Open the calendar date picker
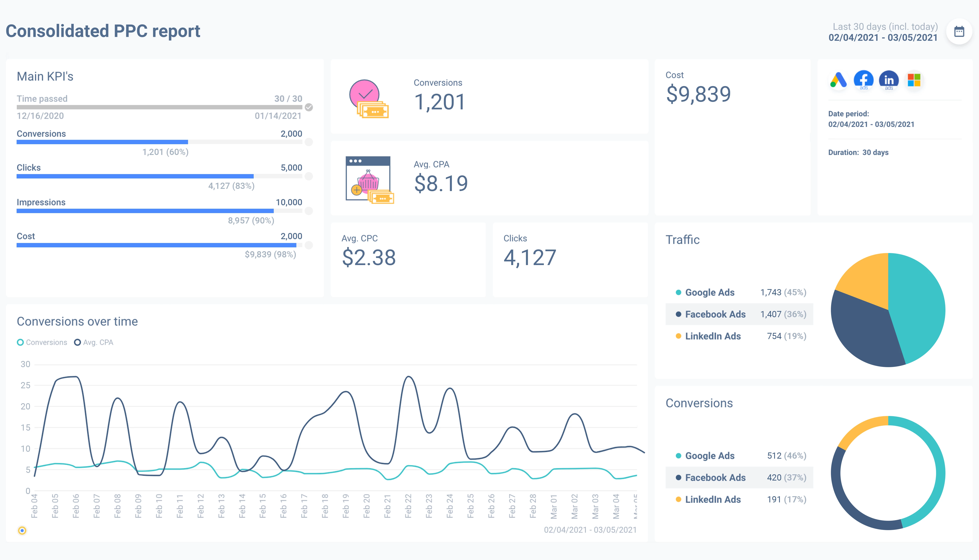Screen dimensions: 979x560 click(x=959, y=32)
